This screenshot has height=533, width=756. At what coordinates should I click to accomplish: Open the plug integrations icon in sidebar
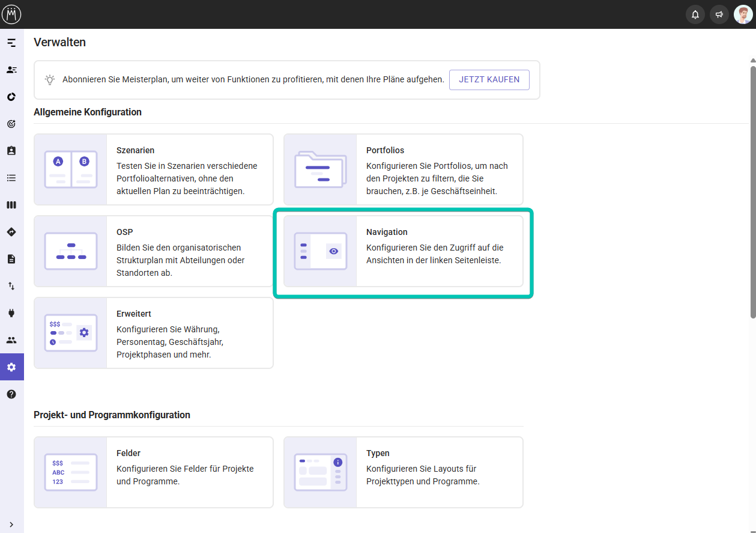pyautogui.click(x=11, y=313)
